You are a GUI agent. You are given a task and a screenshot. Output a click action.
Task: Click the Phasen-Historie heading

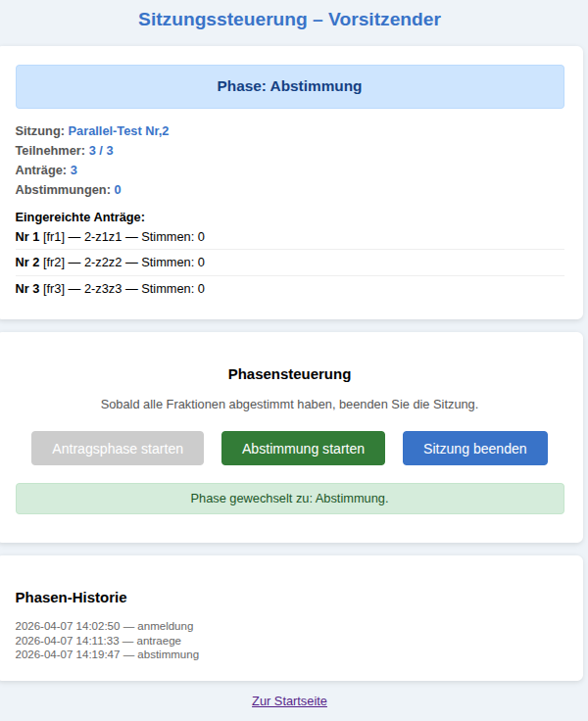pyautogui.click(x=72, y=597)
